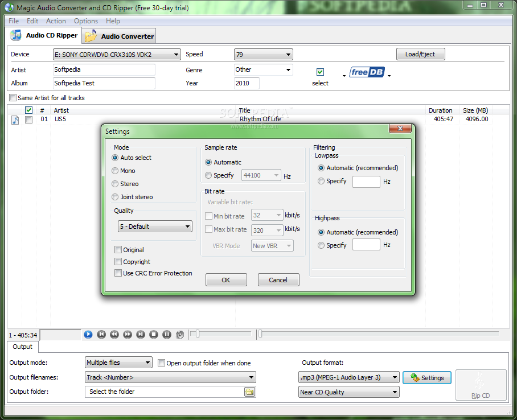Click the fast forward playback button

coord(128,335)
